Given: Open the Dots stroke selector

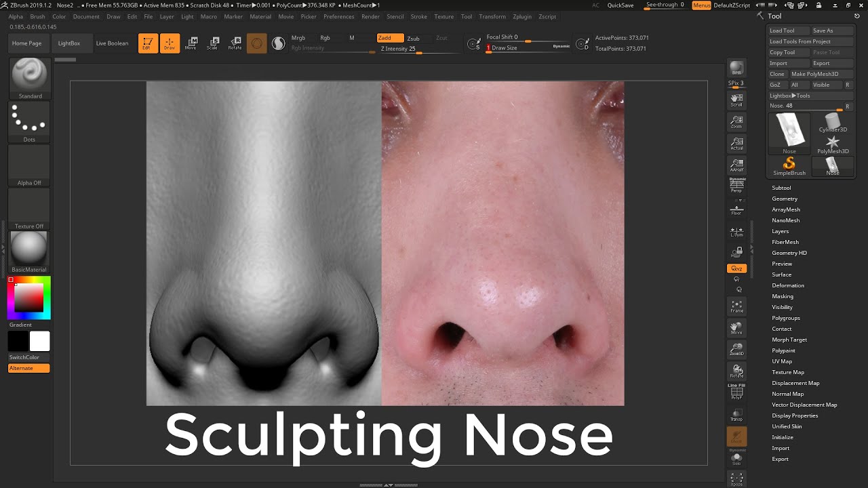Looking at the screenshot, I should (x=29, y=123).
